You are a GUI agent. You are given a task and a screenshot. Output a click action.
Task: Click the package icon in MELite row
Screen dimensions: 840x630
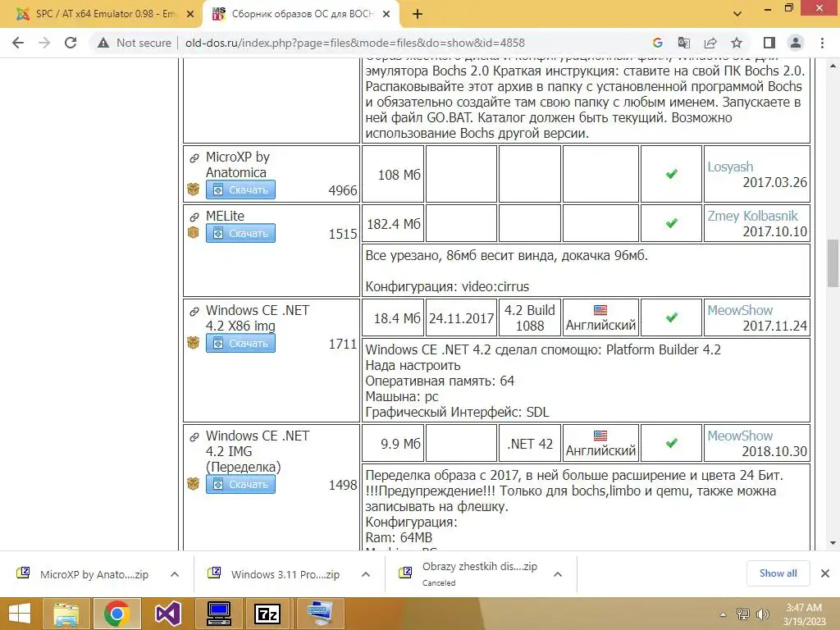[194, 232]
